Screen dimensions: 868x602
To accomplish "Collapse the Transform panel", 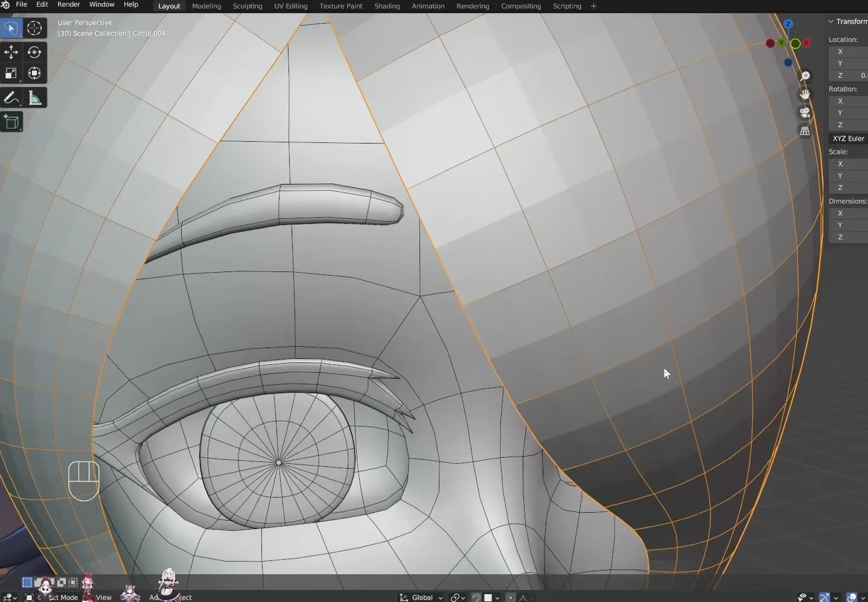I will (831, 22).
